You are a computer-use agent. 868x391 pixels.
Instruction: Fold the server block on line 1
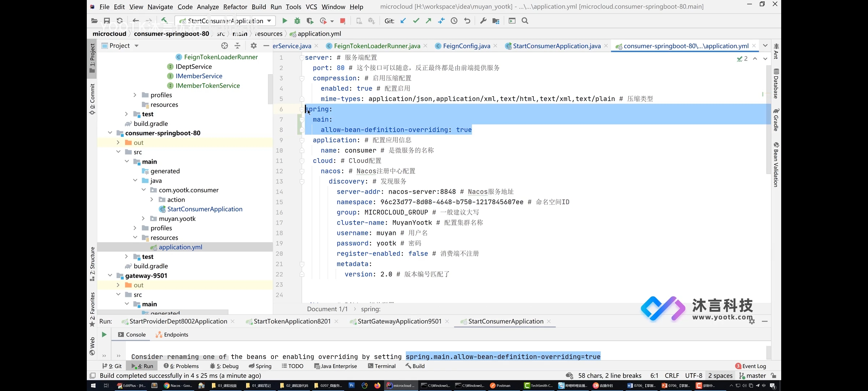coord(302,58)
